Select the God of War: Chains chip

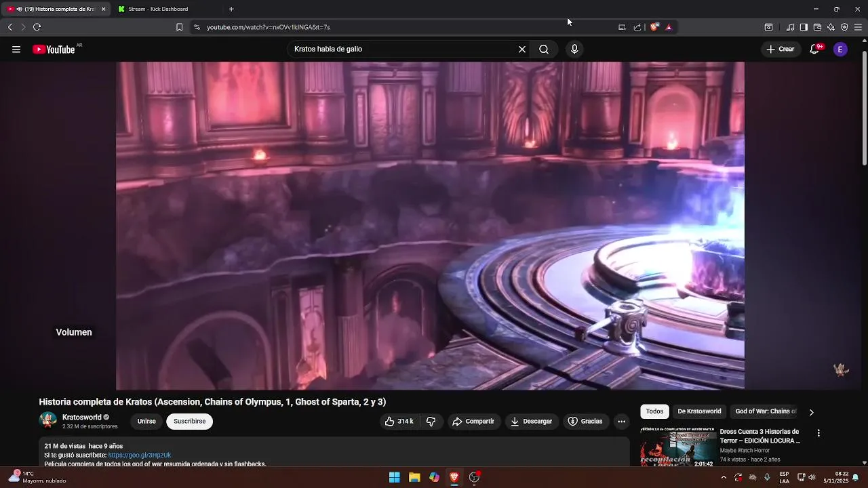coord(766,411)
